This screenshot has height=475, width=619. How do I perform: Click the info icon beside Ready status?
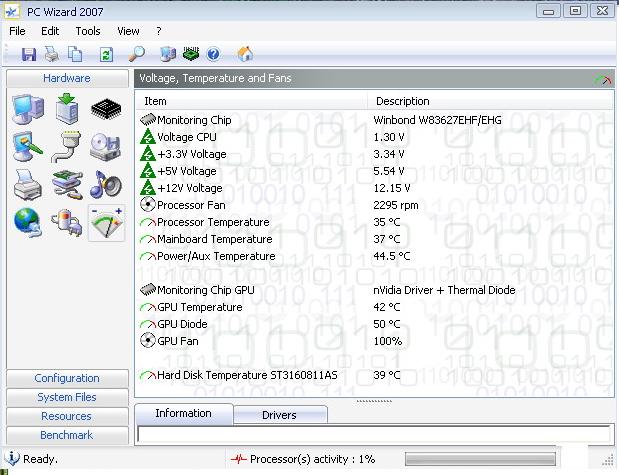[x=12, y=458]
